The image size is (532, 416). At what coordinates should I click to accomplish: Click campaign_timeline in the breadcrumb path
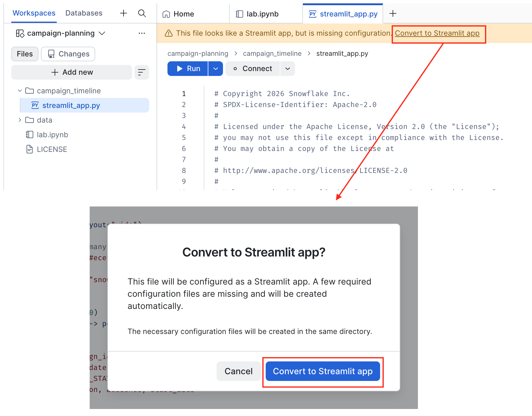pos(272,54)
